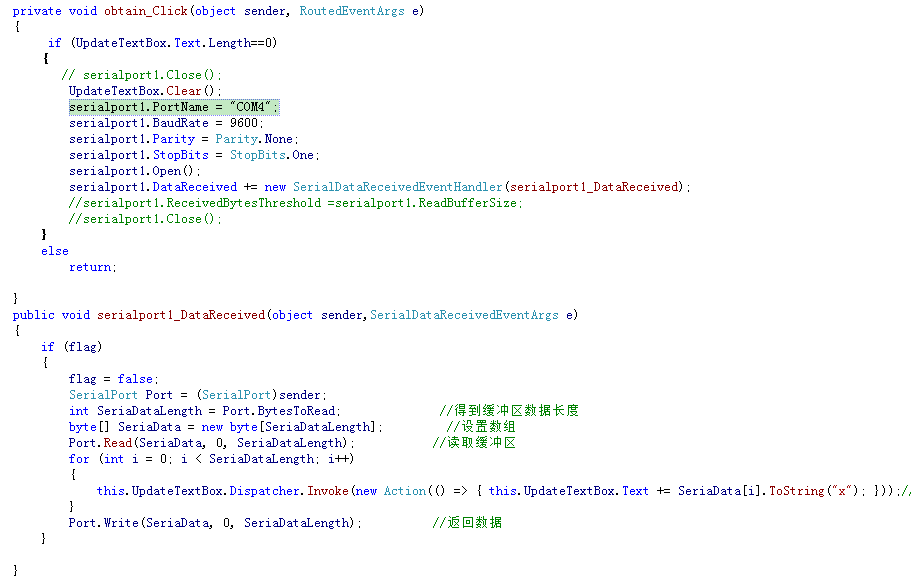Click the StopBits.One assignment line

(x=194, y=155)
